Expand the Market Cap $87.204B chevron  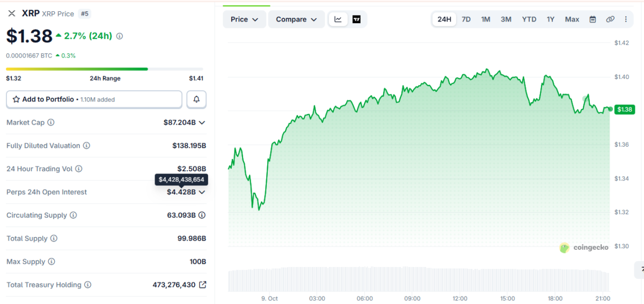point(202,122)
